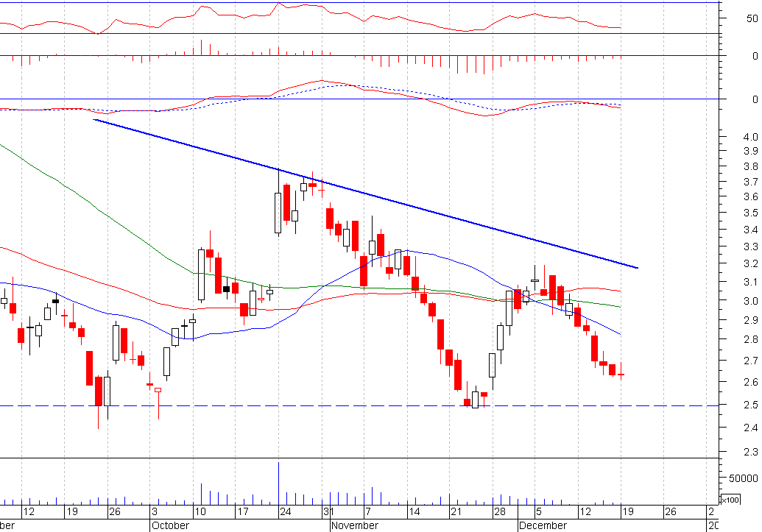Click the 31 date label
Viewport: 762px width, 532px height.
[x=328, y=511]
